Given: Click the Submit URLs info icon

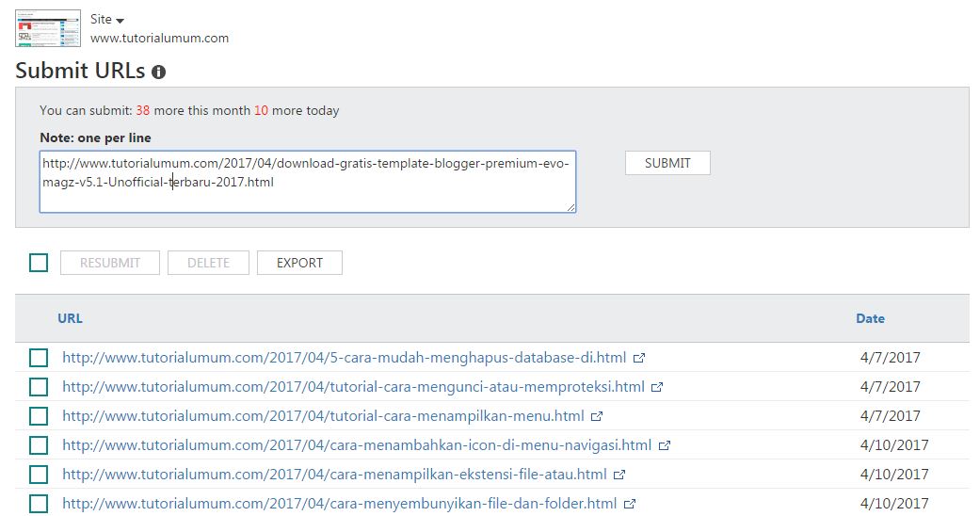Looking at the screenshot, I should [x=159, y=72].
